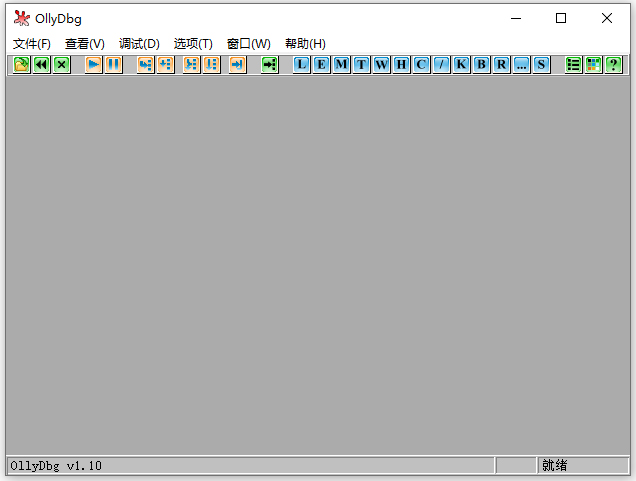
Task: Click the green Debugging options list icon
Action: click(573, 65)
